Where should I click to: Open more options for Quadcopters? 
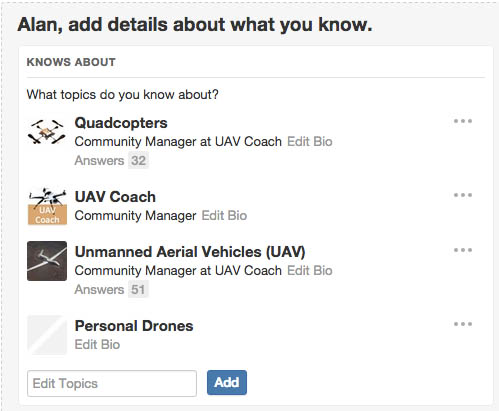click(463, 121)
